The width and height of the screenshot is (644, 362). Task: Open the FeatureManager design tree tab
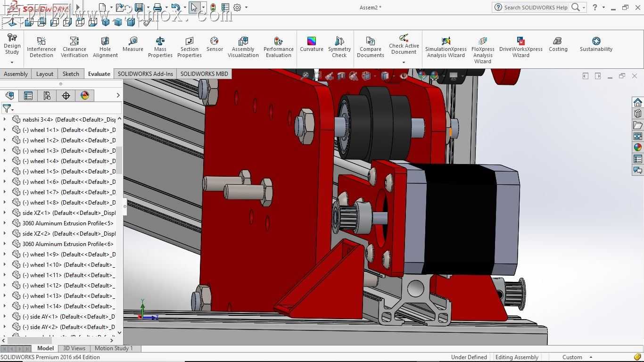(x=9, y=96)
